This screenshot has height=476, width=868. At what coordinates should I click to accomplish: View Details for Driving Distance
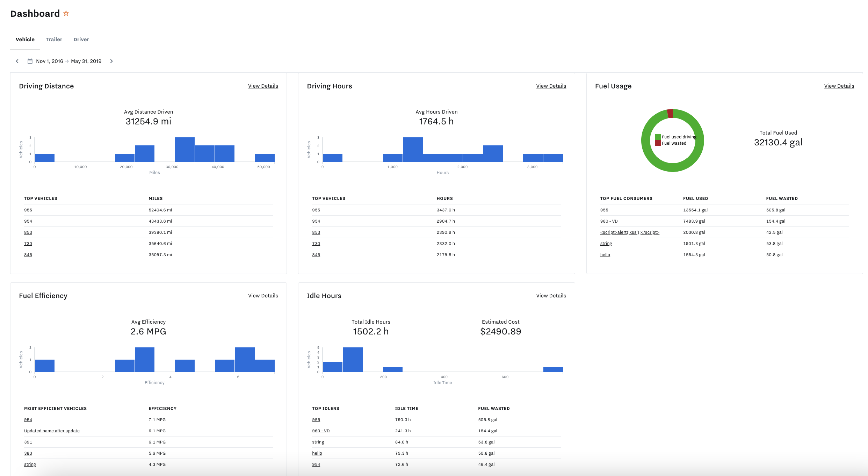[263, 86]
